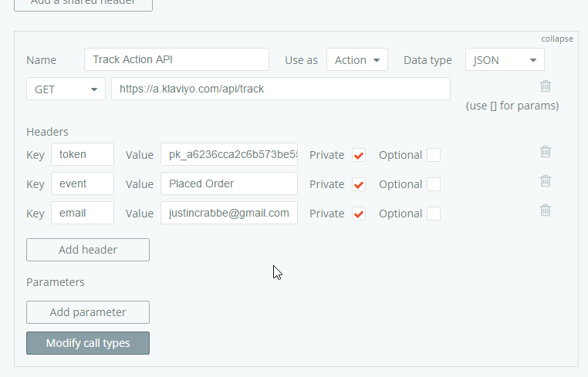Delete the email header row
Viewport: 588px width, 377px height.
coord(546,210)
